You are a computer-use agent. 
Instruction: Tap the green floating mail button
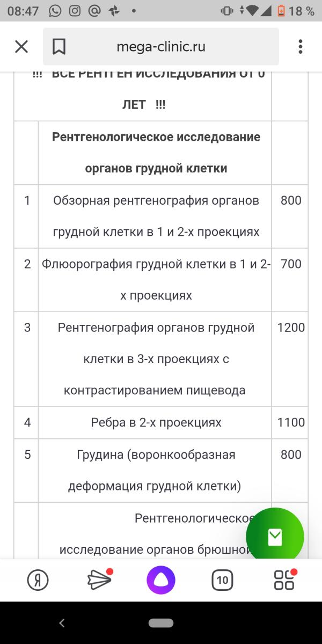coord(275,536)
